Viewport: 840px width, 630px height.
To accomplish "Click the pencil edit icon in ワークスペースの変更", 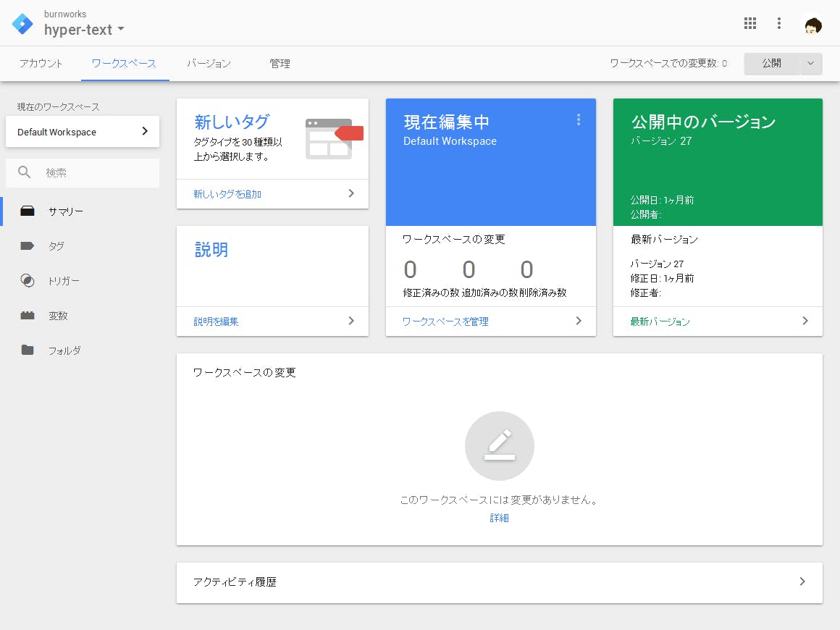I will [499, 445].
